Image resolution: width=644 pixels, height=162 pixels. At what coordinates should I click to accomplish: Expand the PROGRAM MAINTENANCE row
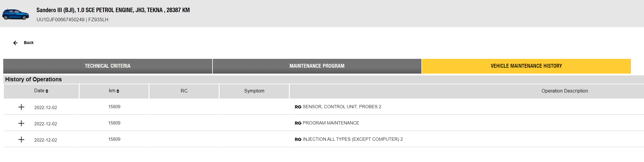[x=21, y=123]
